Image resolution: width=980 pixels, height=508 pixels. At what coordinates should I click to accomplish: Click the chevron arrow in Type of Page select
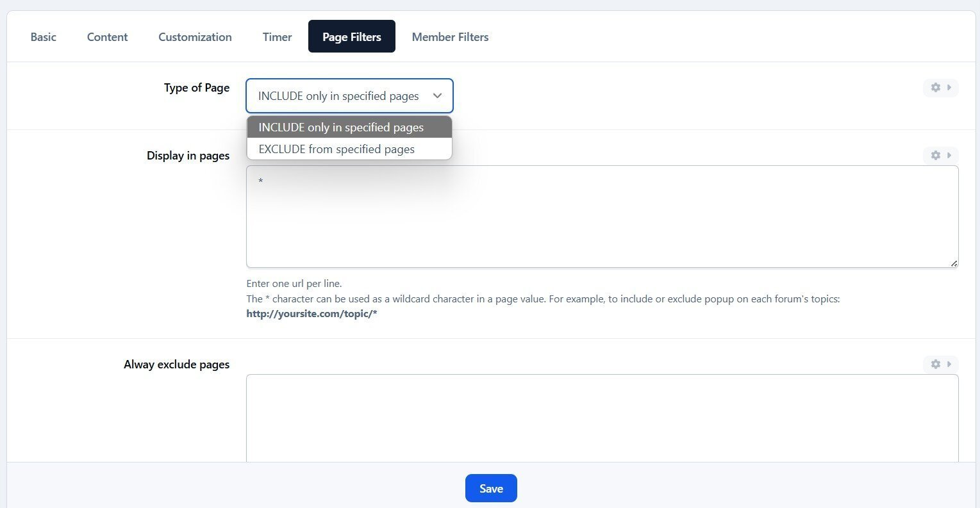pyautogui.click(x=437, y=96)
